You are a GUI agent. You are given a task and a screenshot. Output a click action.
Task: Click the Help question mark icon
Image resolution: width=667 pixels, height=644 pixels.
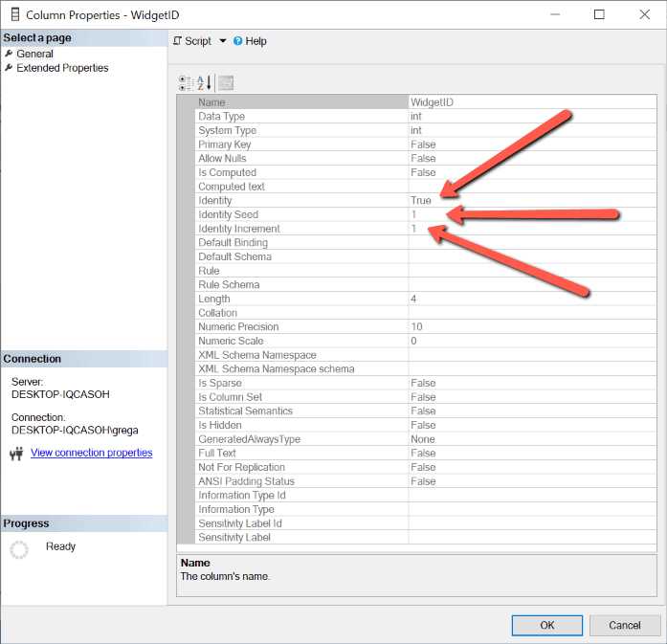coord(238,41)
